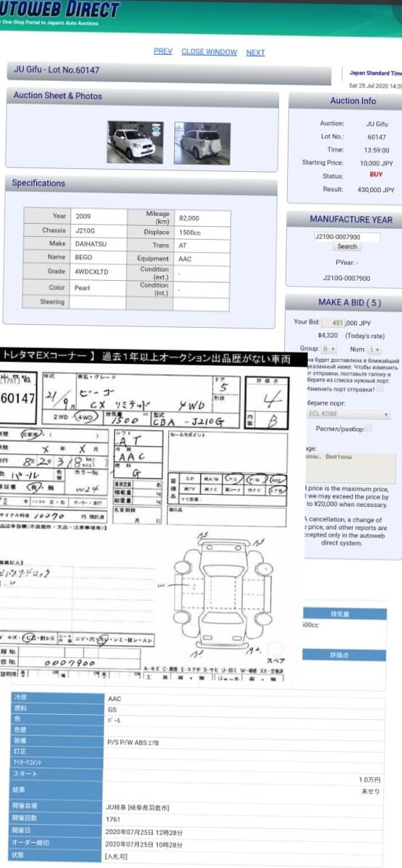Select the result value 430,000 JPY

coord(377,189)
